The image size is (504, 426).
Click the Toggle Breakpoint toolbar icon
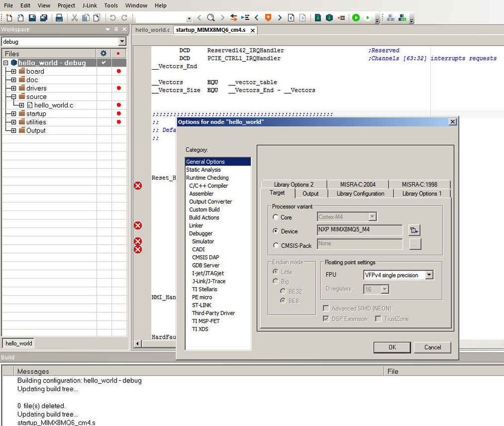(342, 18)
